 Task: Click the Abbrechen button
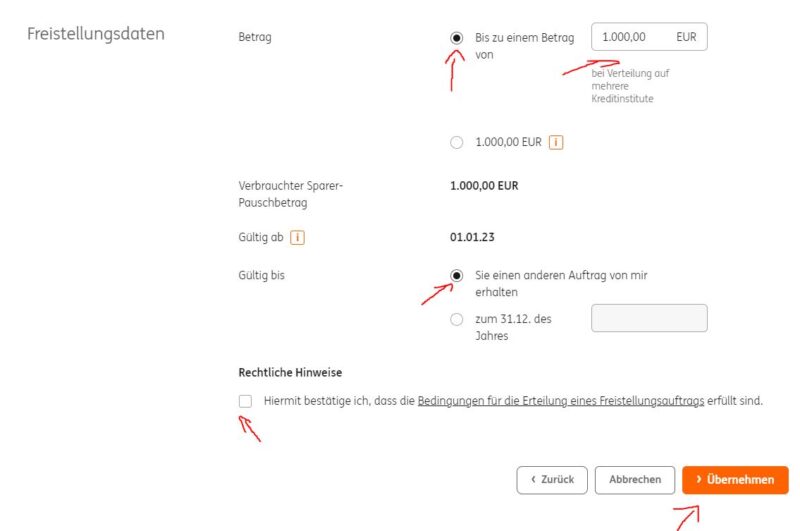coord(635,480)
